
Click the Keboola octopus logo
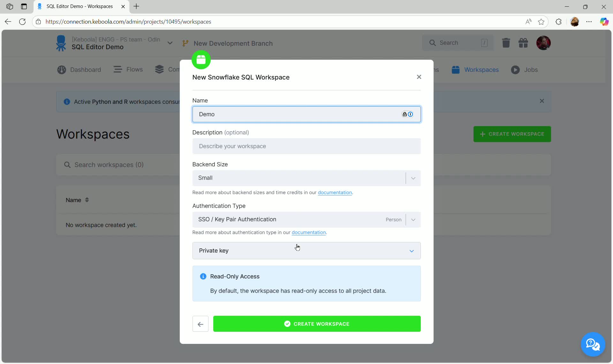coord(61,43)
